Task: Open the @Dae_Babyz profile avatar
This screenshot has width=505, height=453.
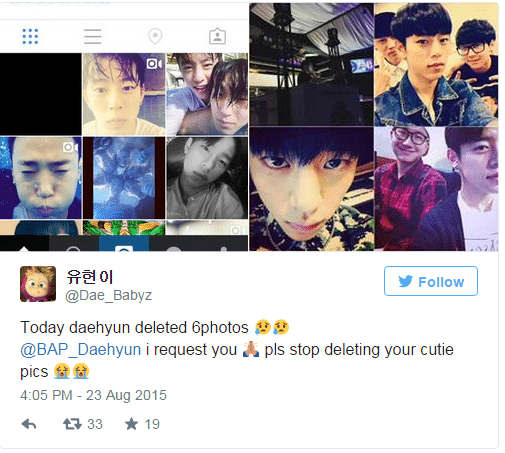Action: coord(38,284)
